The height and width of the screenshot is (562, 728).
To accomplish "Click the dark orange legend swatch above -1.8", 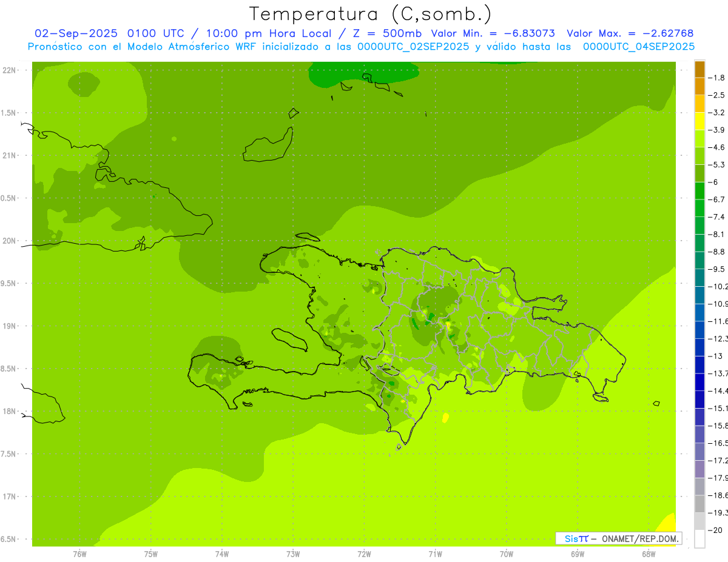I will point(699,69).
